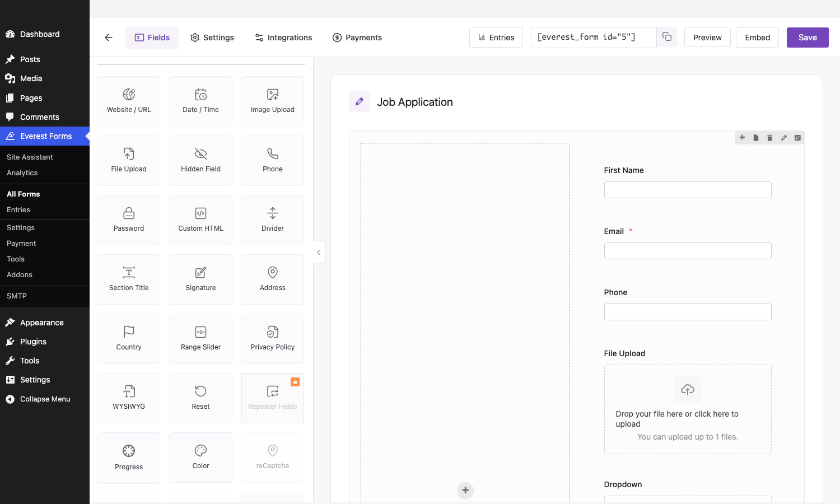Open Posts in the admin menu

coord(45,59)
